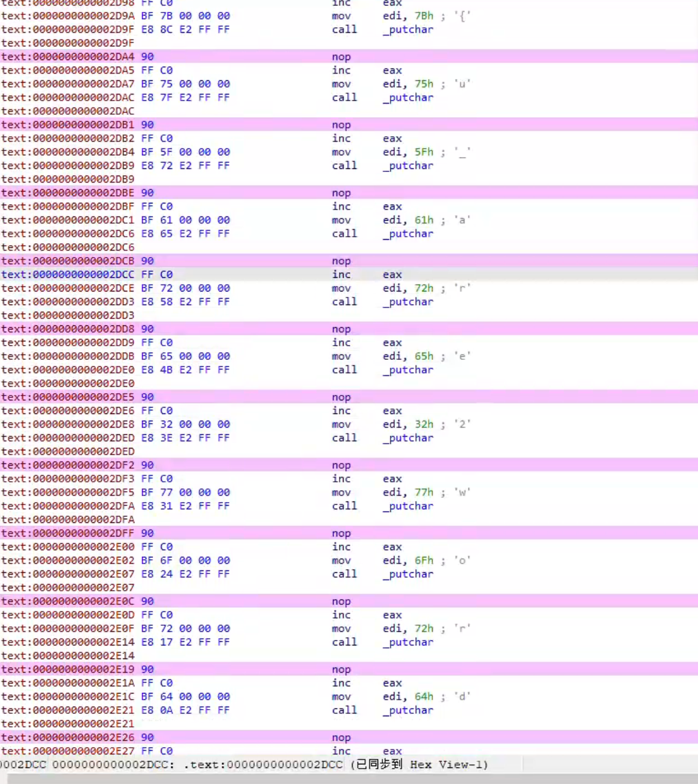698x784 pixels.
Task: Click the 5Fh operand on line 2DB4
Action: [424, 152]
